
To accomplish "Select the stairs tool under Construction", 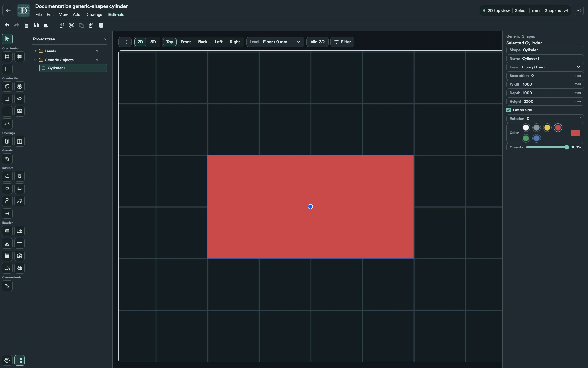I will pos(7,111).
